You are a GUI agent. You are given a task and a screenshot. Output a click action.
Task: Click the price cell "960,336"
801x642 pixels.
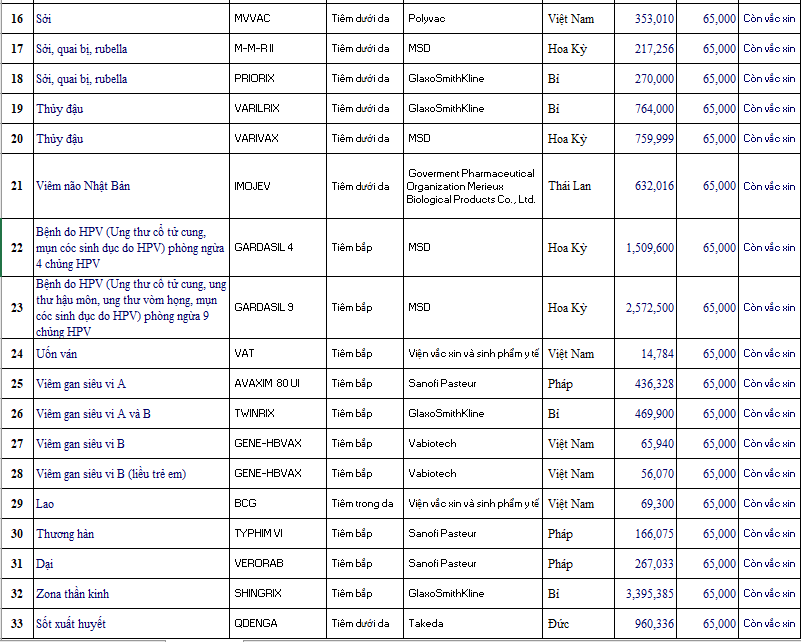[645, 624]
